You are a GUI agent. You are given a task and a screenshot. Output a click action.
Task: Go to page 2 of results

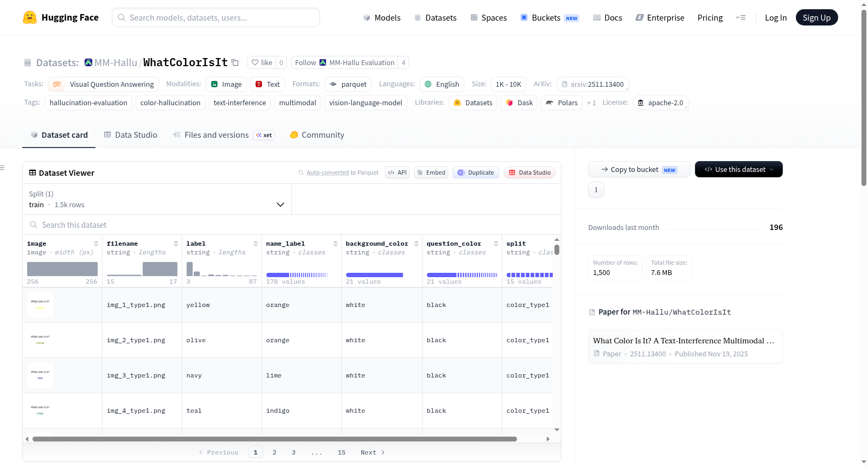coord(275,452)
